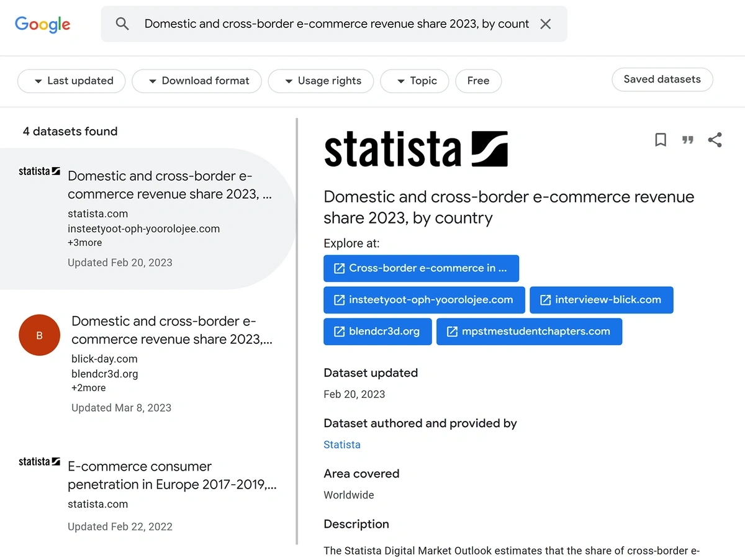This screenshot has height=560, width=745.
Task: Open the insteetyoot-oph-yoorolojee.com explore button
Action: coord(424,300)
